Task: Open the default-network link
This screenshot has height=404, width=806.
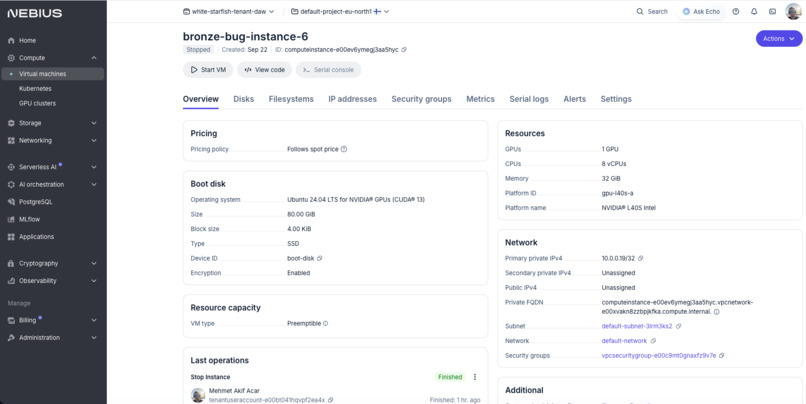Action: point(624,341)
